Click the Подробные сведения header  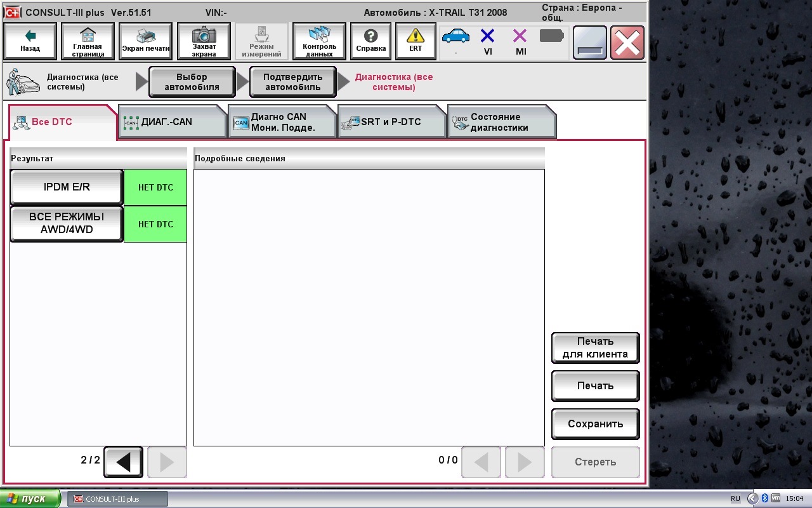click(369, 158)
